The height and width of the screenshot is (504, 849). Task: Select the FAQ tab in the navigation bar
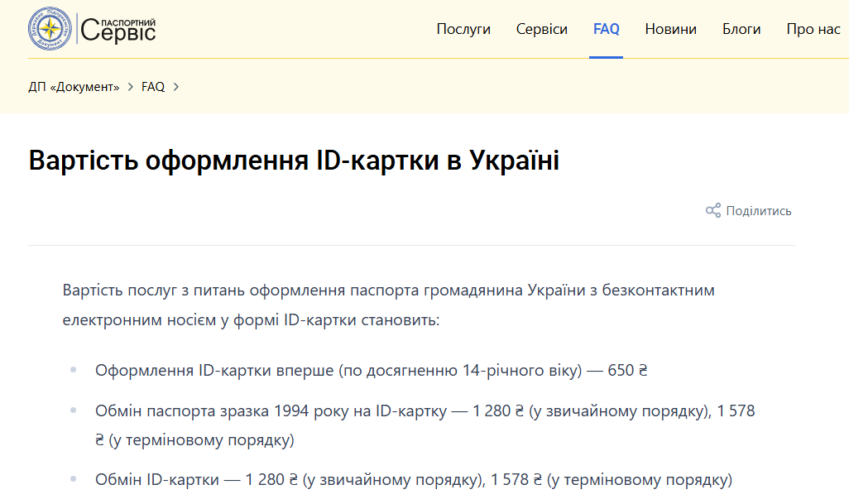pyautogui.click(x=606, y=28)
